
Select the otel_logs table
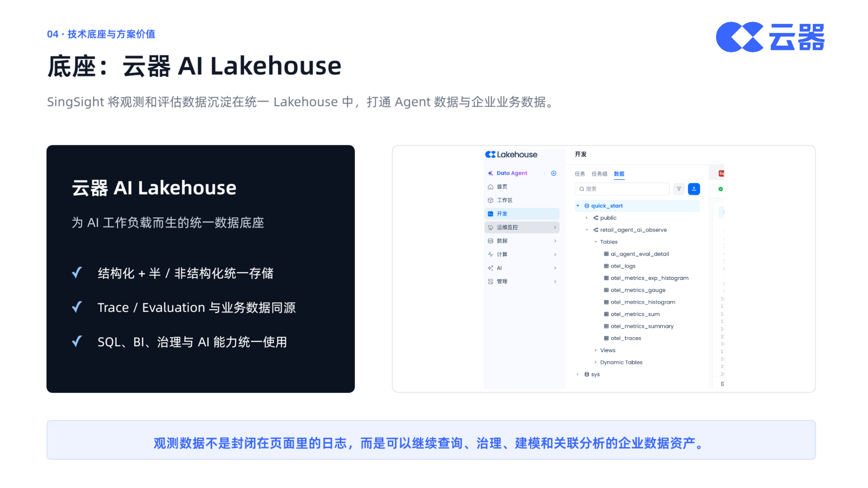pyautogui.click(x=619, y=266)
